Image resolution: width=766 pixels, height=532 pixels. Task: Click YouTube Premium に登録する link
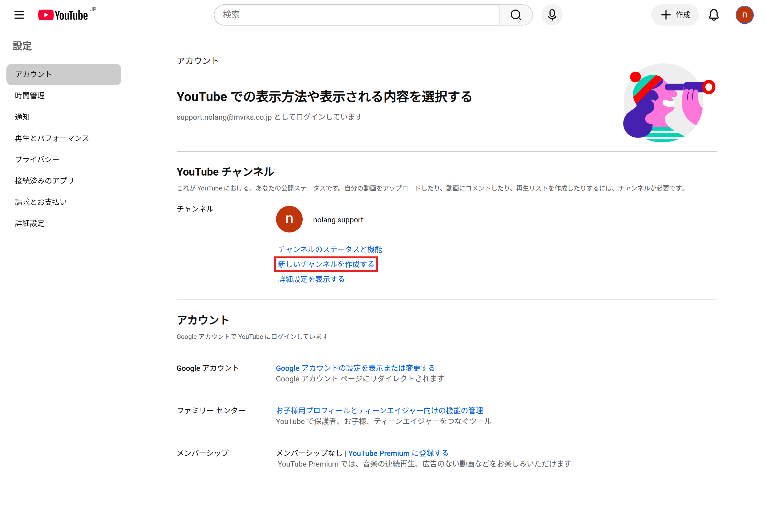[398, 453]
